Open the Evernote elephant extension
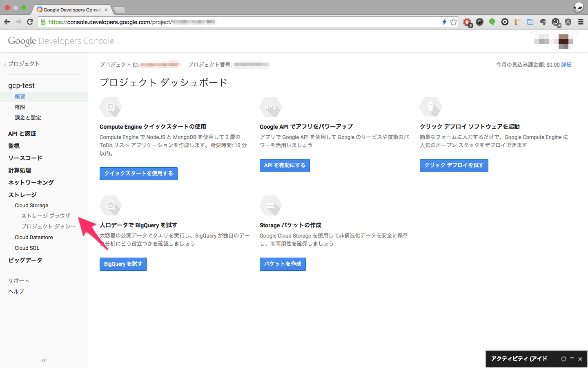588x368 pixels. point(543,22)
